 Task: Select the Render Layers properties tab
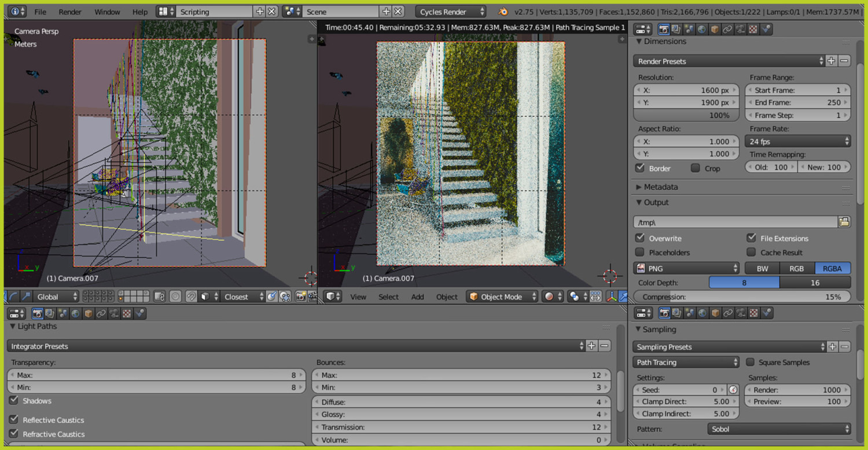675,29
